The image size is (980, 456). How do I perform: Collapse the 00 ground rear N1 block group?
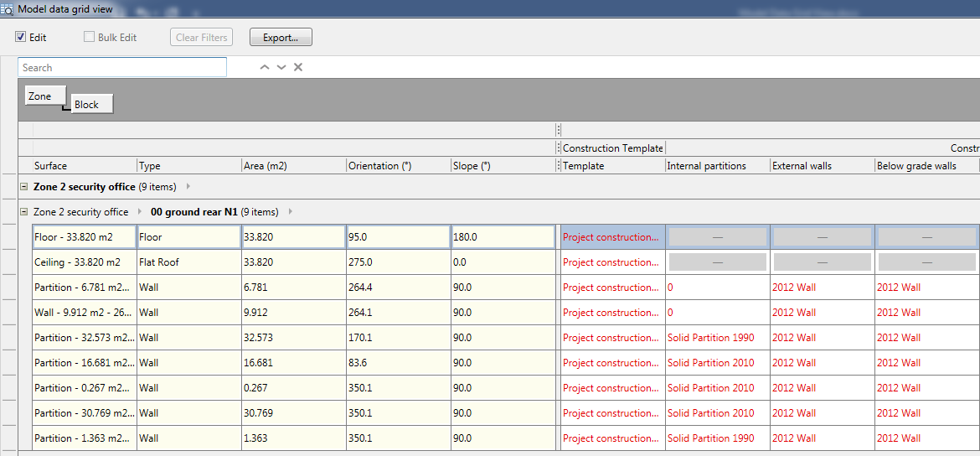[23, 212]
